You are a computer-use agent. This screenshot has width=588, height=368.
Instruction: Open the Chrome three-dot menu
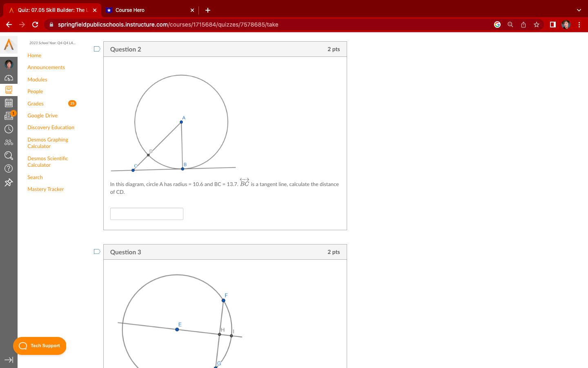pos(579,25)
